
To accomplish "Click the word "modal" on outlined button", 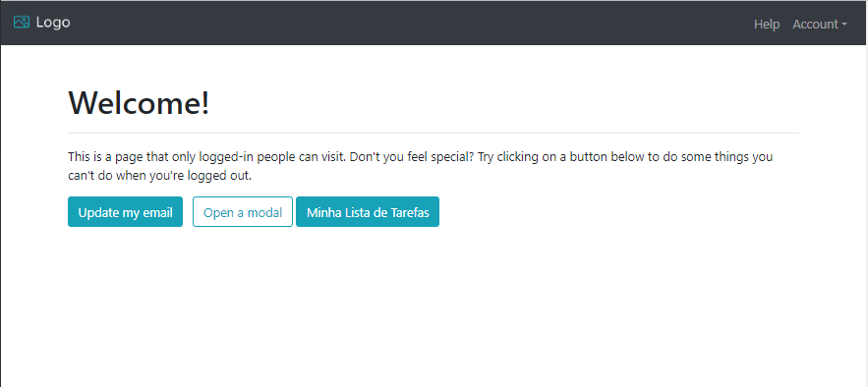I will 265,212.
